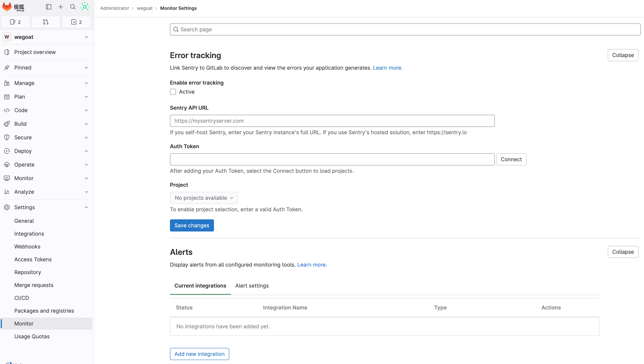Enable the Active error tracking checkbox

click(173, 92)
